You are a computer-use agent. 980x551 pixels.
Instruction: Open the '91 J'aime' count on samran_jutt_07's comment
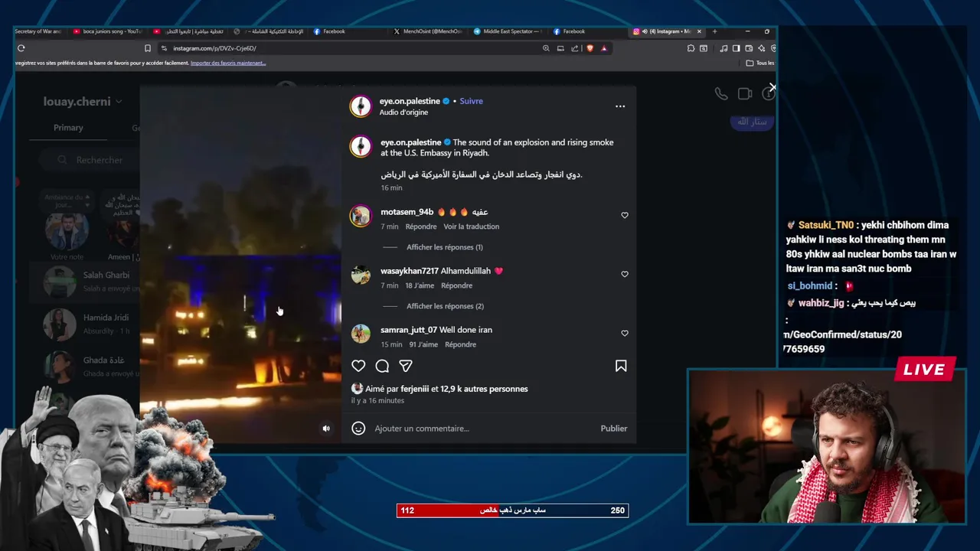click(423, 344)
